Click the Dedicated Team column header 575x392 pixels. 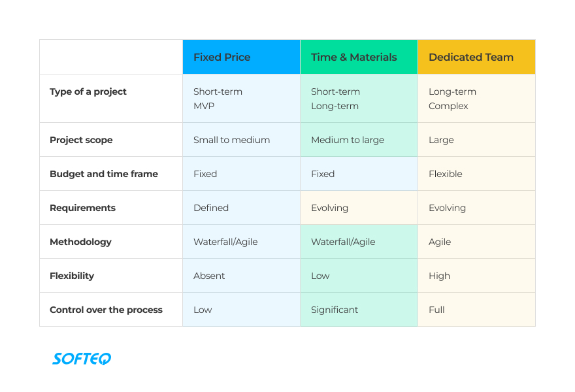pyautogui.click(x=471, y=57)
